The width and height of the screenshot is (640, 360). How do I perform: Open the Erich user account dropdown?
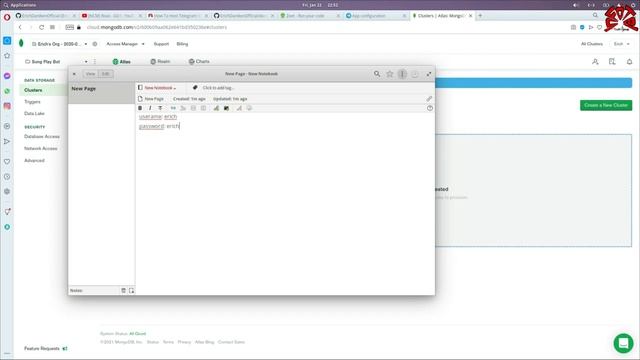[622, 44]
